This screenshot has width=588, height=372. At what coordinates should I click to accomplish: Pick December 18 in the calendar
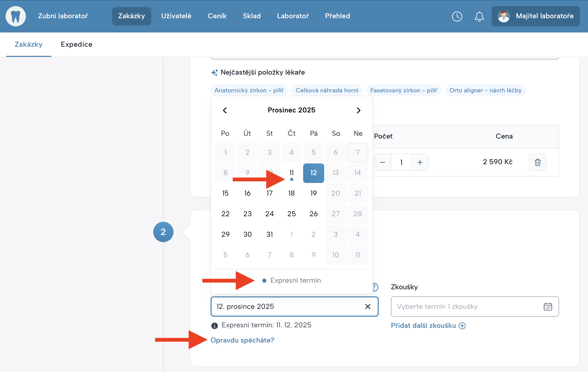pos(291,193)
